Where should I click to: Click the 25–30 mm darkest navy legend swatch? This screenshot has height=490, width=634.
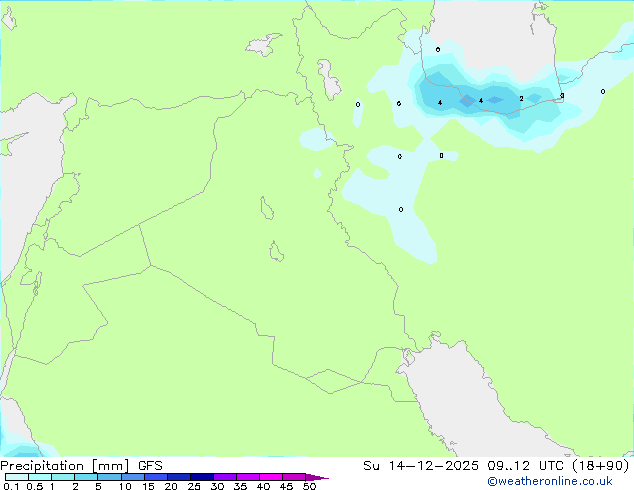202,477
